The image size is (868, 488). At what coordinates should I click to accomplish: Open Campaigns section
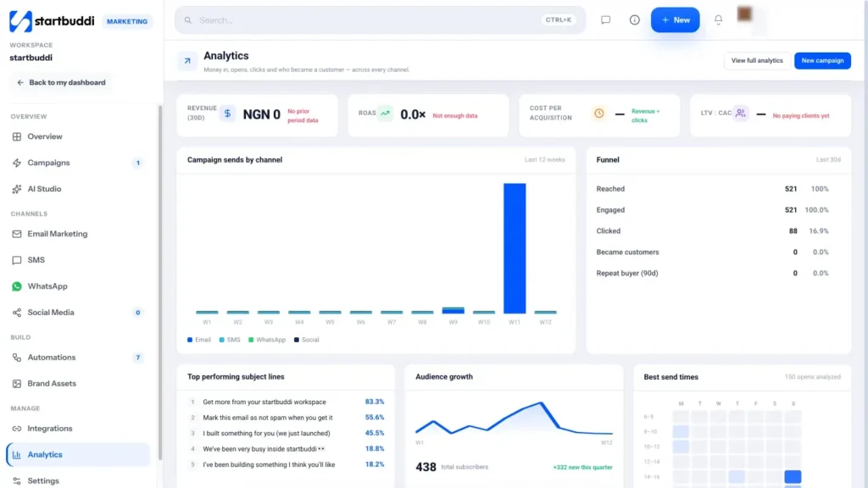78,163
